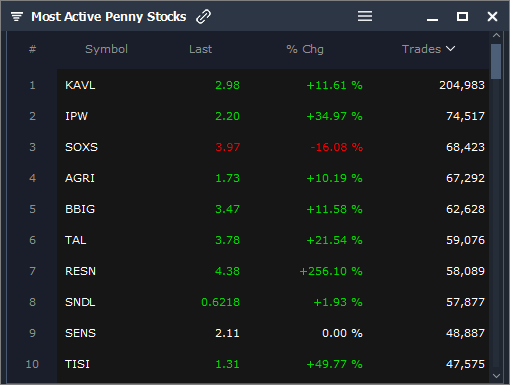Choose the BBIG row
Image resolution: width=510 pixels, height=385 pixels.
(273, 209)
